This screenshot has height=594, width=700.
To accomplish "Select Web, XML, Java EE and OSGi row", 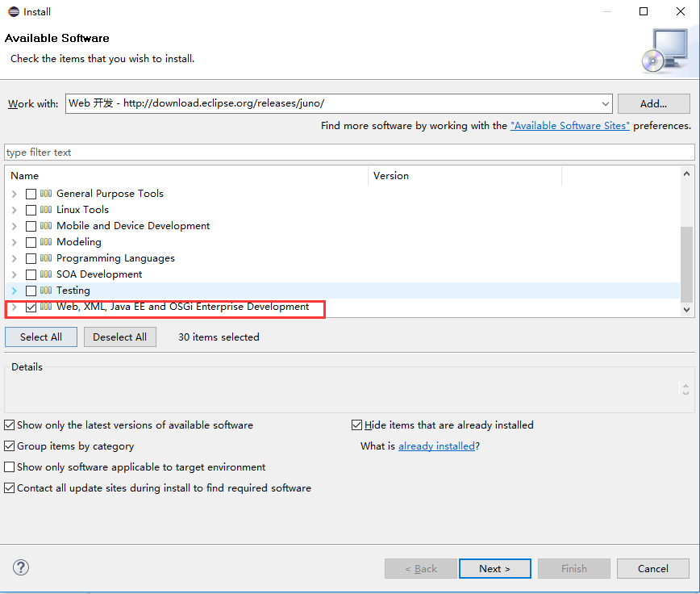I will pyautogui.click(x=182, y=307).
